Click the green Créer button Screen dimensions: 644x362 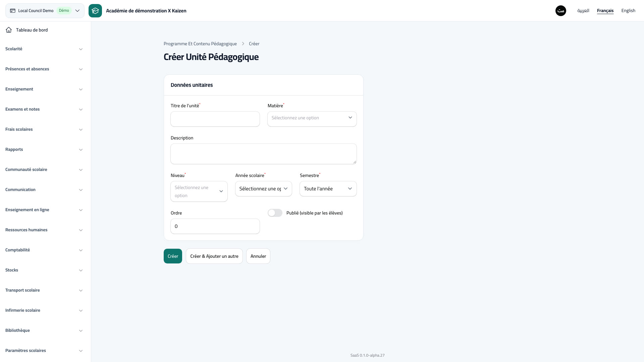pos(173,256)
